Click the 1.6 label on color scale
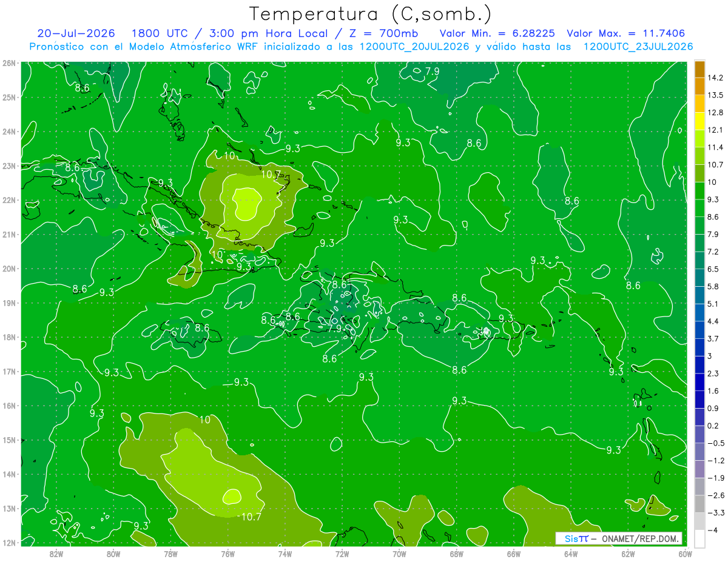 (x=713, y=390)
